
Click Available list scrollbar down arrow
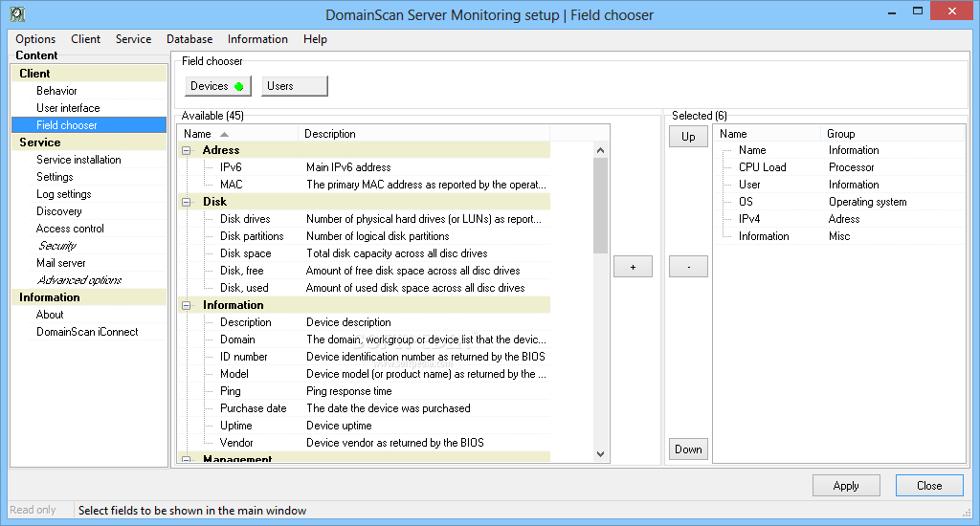point(600,454)
